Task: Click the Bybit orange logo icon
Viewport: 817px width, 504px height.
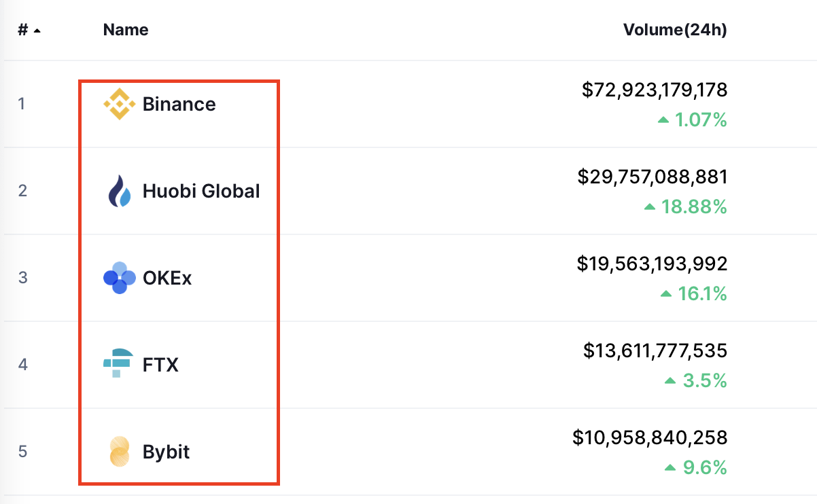Action: point(120,452)
